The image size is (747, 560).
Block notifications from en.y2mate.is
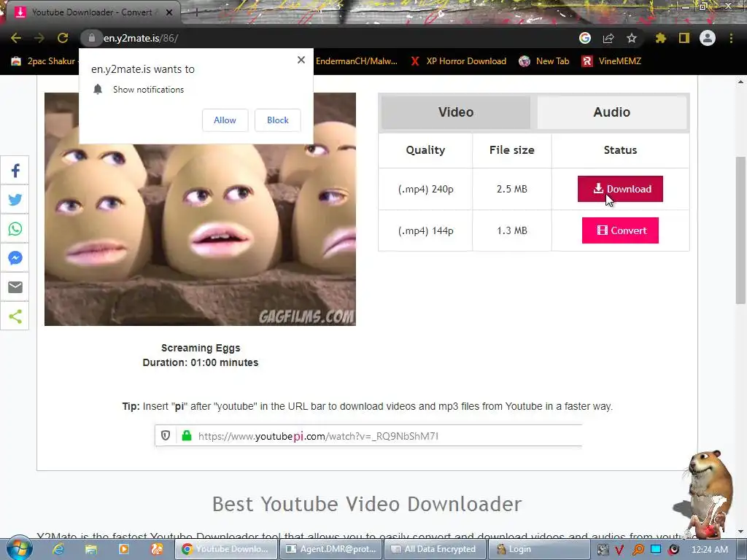(278, 120)
